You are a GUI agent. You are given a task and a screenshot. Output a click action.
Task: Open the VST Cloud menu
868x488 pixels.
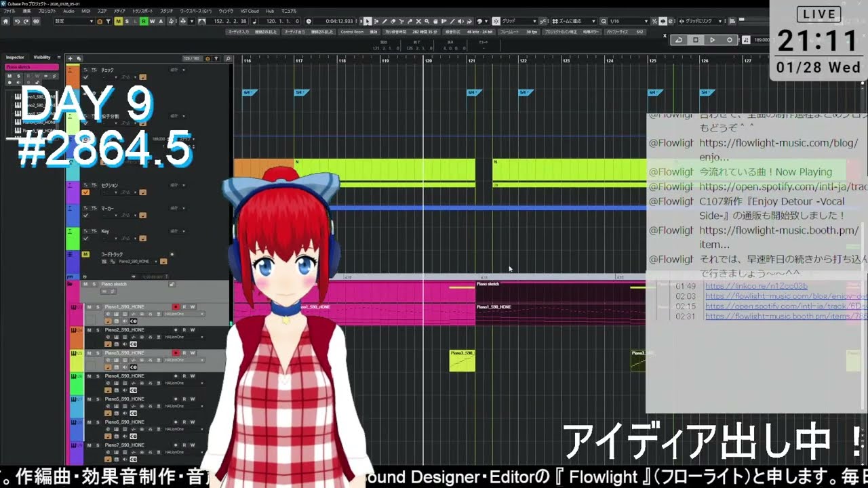250,12
